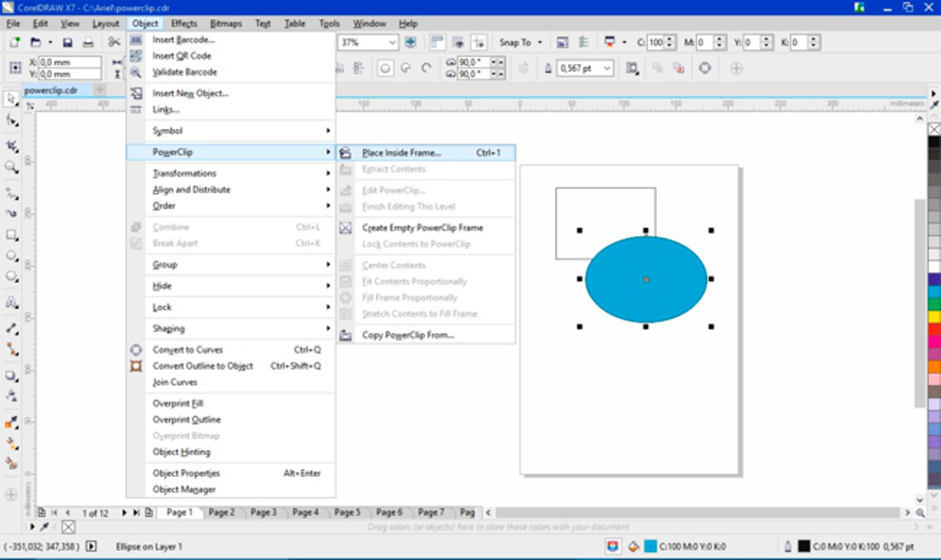Choose Place Inside Frame from PowerClip submenu
This screenshot has width=941, height=560.
tap(426, 153)
